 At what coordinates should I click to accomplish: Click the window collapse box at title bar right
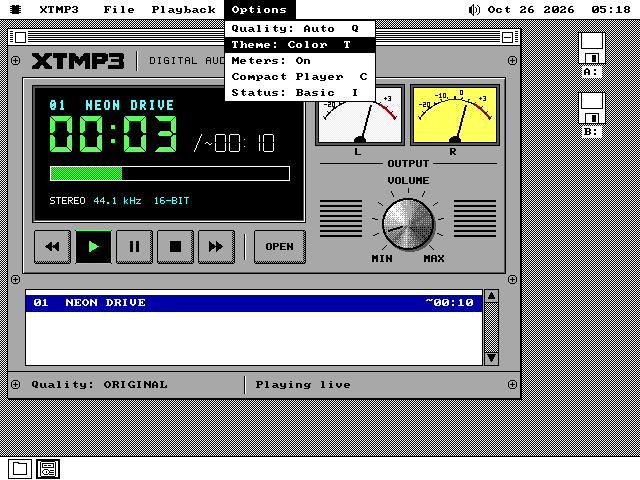(x=507, y=37)
